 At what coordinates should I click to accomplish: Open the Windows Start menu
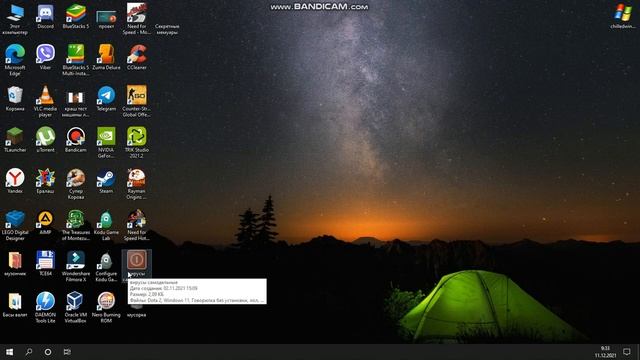(9, 351)
